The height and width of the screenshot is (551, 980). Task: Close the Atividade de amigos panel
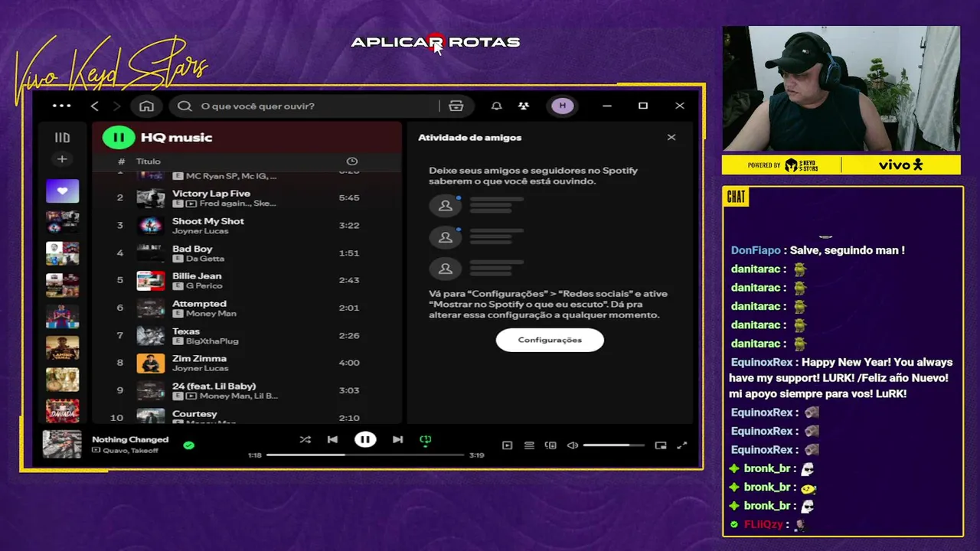pyautogui.click(x=671, y=138)
